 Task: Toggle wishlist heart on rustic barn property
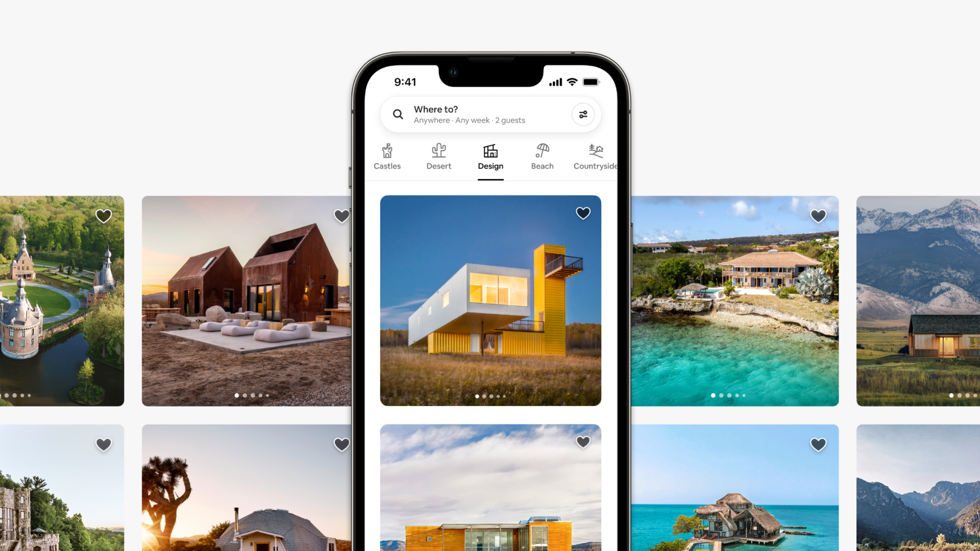tap(341, 216)
